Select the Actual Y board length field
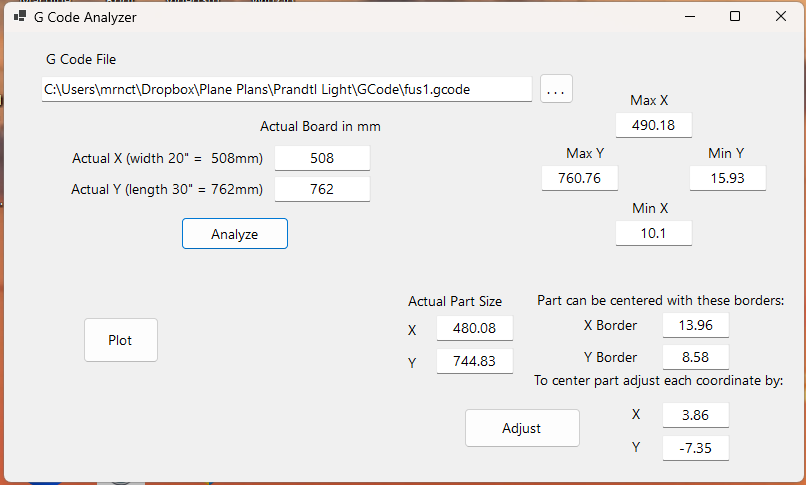 322,189
